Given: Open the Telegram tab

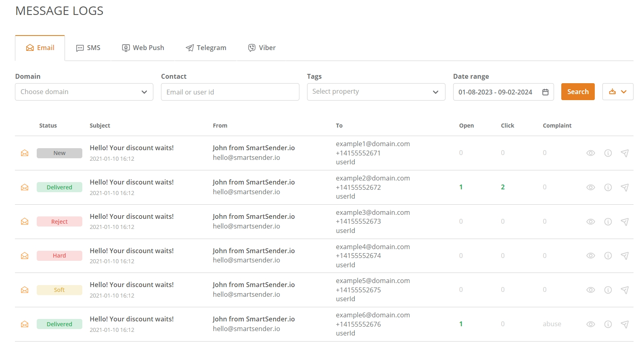Looking at the screenshot, I should [206, 48].
